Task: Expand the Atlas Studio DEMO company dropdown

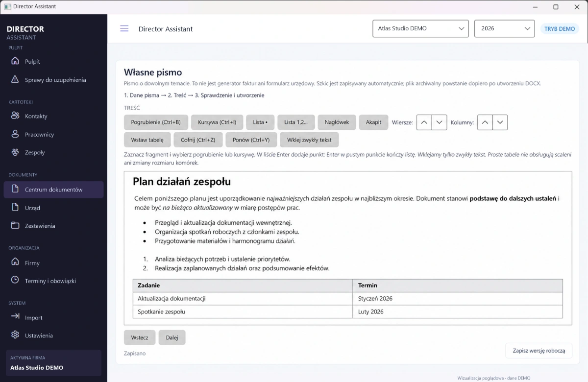Action: (x=420, y=28)
